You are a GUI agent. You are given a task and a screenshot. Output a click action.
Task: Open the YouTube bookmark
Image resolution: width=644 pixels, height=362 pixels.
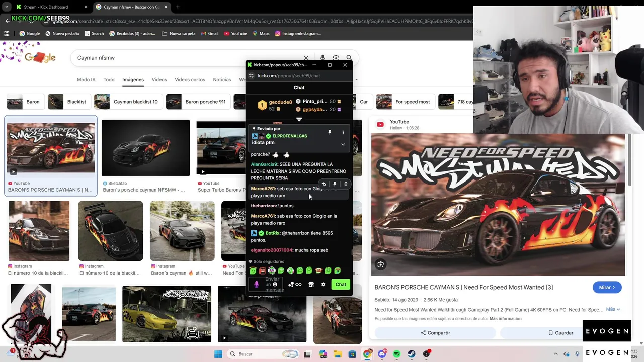[235, 34]
